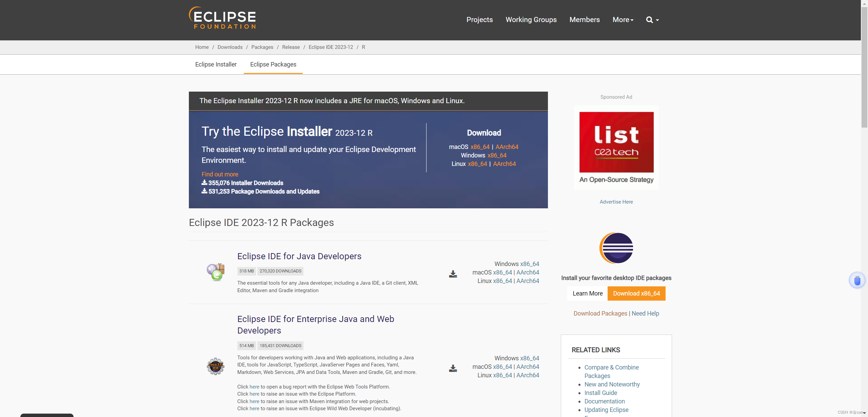
Task: Open Enterprise Java and Web Developers title
Action: tap(316, 325)
